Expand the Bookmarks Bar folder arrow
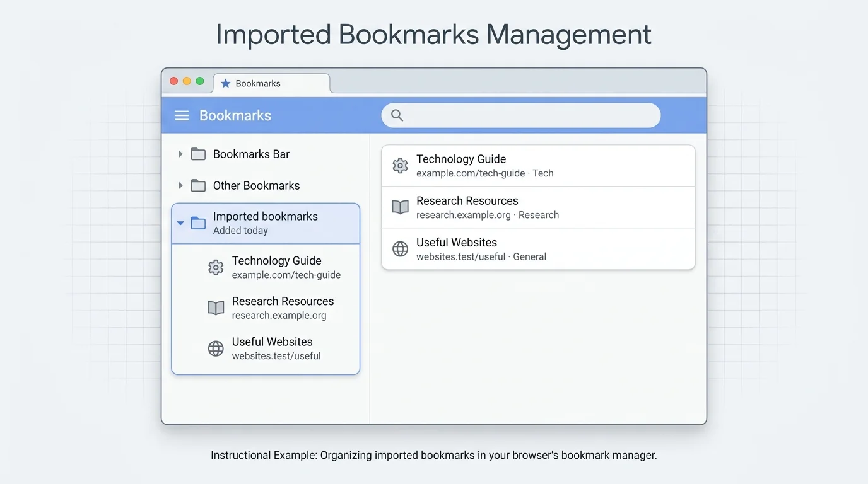Viewport: 868px width, 484px height. point(180,154)
